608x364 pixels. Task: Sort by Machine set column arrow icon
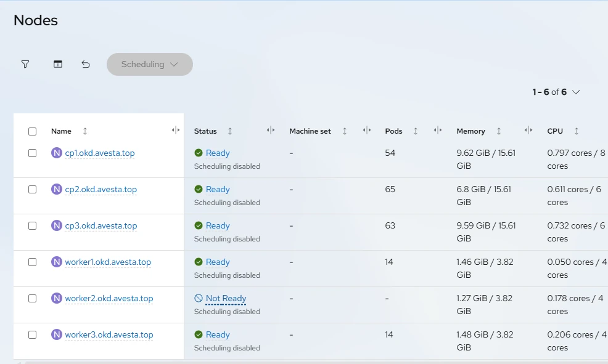(344, 131)
